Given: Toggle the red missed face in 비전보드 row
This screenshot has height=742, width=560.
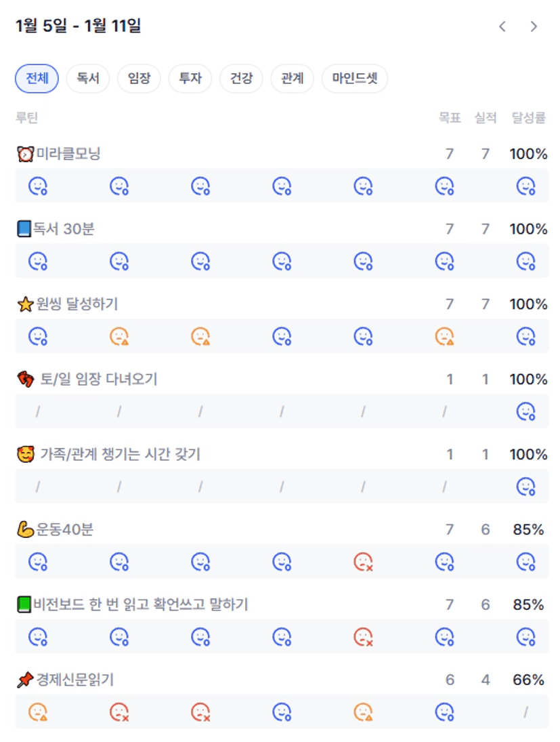Looking at the screenshot, I should click(x=364, y=637).
